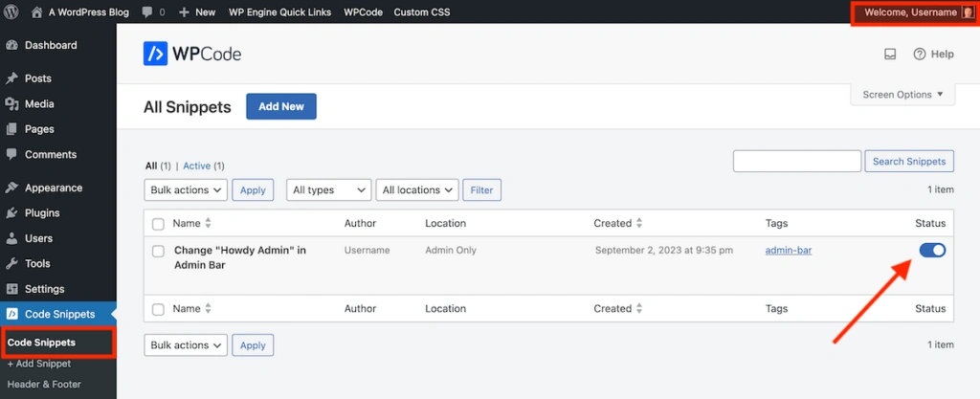Click the WordPress logo icon in admin bar
The width and height of the screenshot is (980, 399).
click(13, 12)
